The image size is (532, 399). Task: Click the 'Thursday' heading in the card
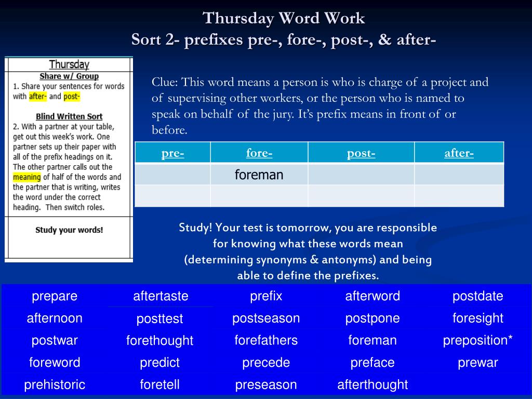tap(69, 64)
